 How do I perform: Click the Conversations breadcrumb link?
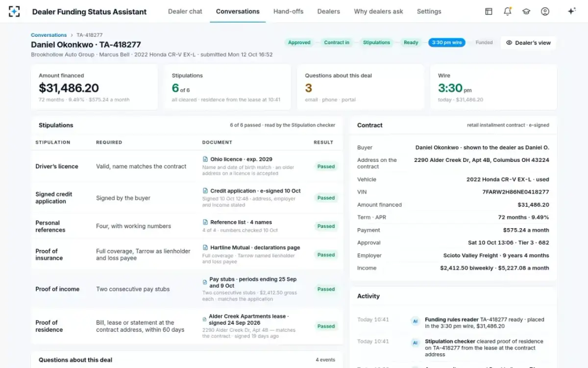tap(49, 35)
